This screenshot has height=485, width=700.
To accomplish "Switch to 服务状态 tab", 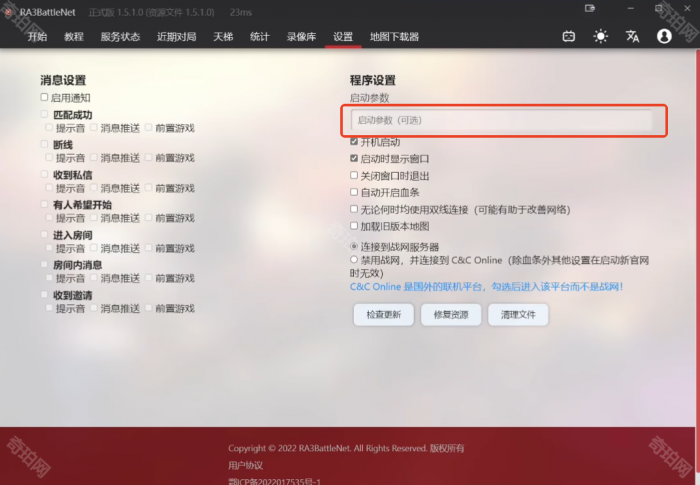I will 120,37.
